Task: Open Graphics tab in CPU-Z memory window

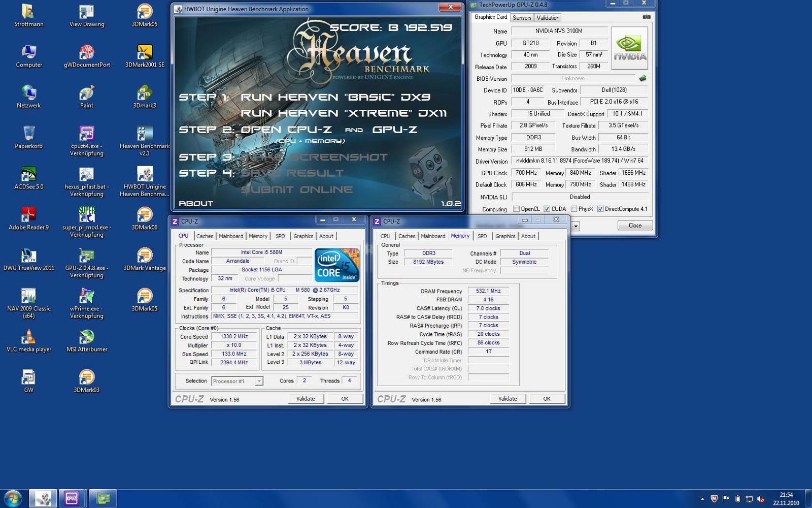Action: [x=505, y=236]
